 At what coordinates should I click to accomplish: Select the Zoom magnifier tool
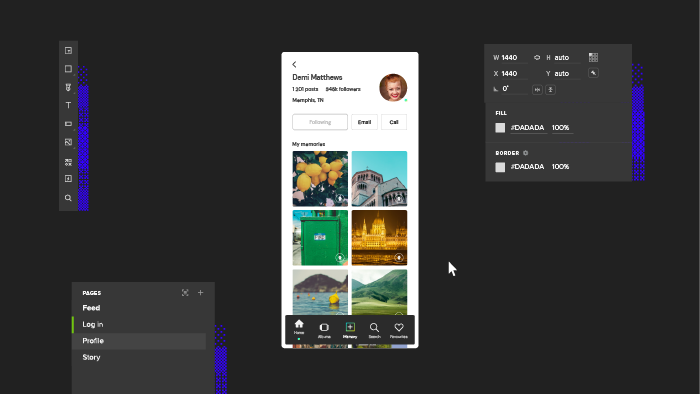[x=68, y=198]
